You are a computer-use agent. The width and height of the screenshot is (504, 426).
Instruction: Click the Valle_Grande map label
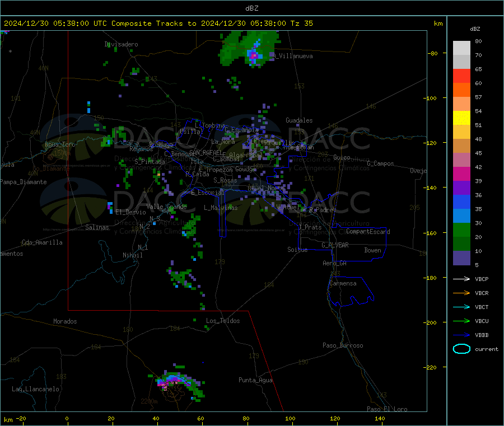click(x=166, y=207)
